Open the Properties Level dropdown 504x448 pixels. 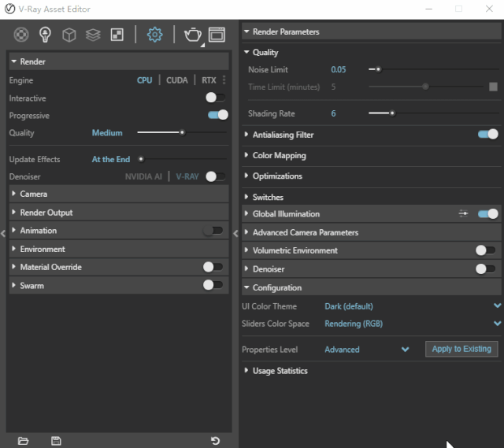click(x=367, y=350)
